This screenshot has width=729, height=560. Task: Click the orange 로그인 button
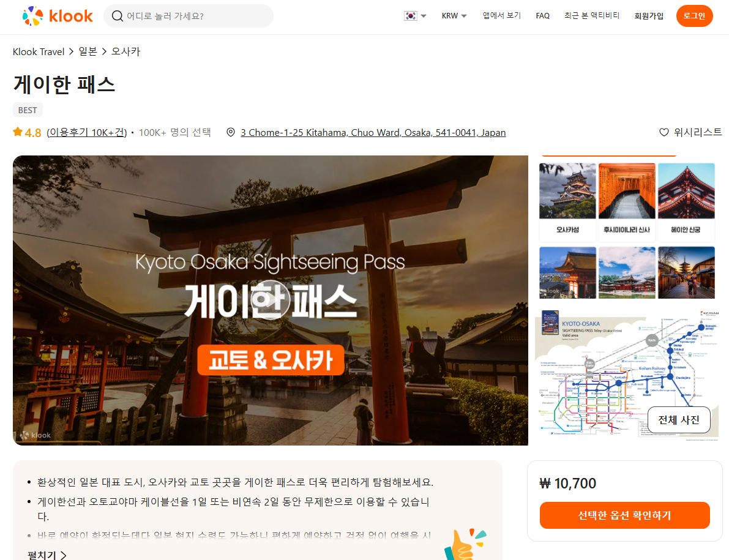[x=694, y=16]
